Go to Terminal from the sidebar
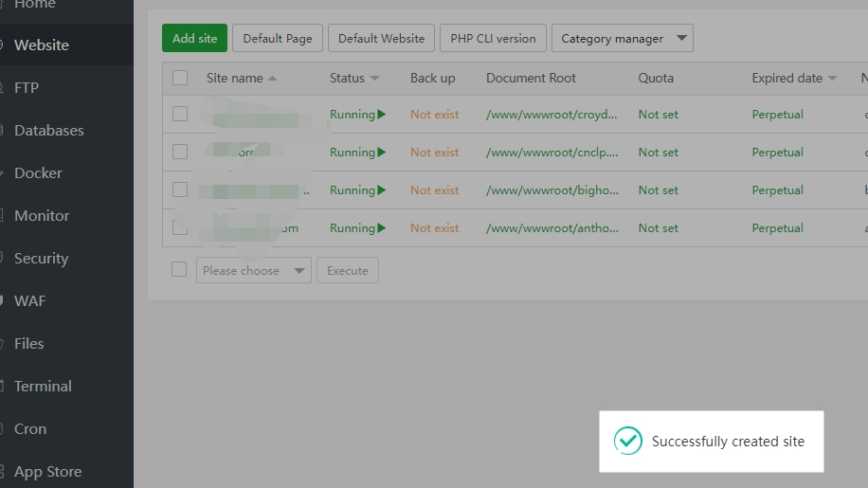Screen dimensions: 868x488 (43, 387)
